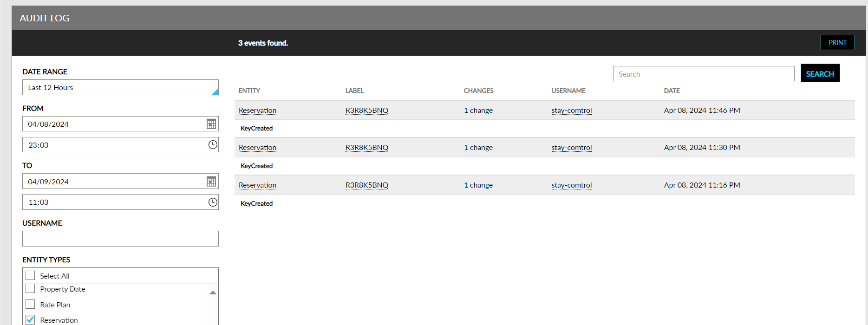Click the entity list scroll-up arrow
Viewport: 868px width, 325px height.
[x=213, y=292]
